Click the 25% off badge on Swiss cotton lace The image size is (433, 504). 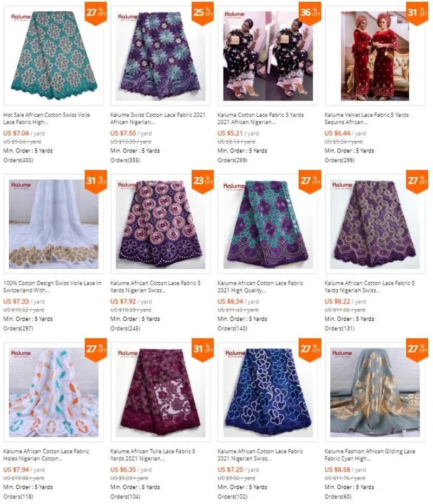(x=202, y=14)
